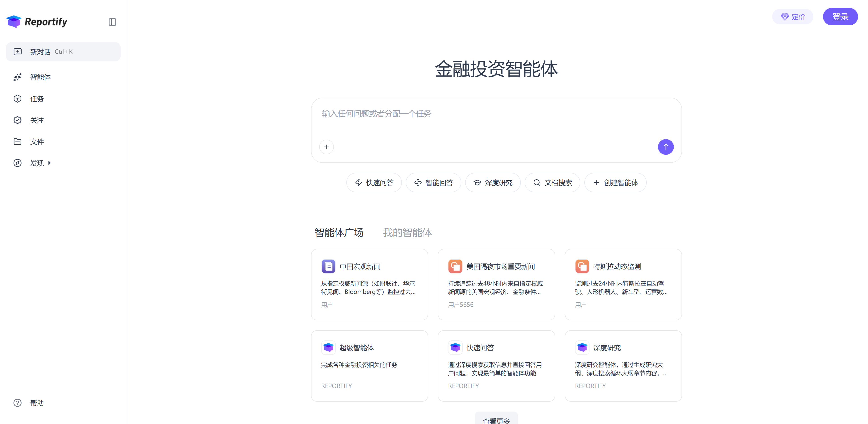This screenshot has height=424, width=868.
Task: Switch to 我的智能体 tab
Action: click(407, 232)
